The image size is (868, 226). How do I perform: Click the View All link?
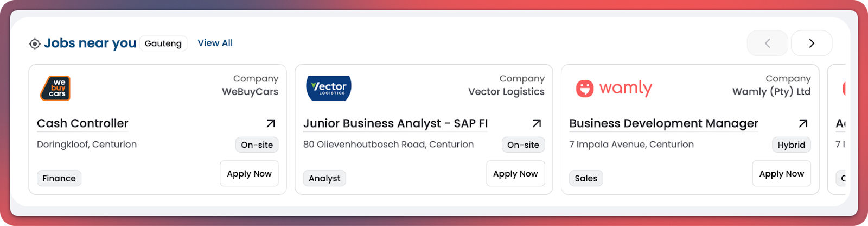coord(215,43)
